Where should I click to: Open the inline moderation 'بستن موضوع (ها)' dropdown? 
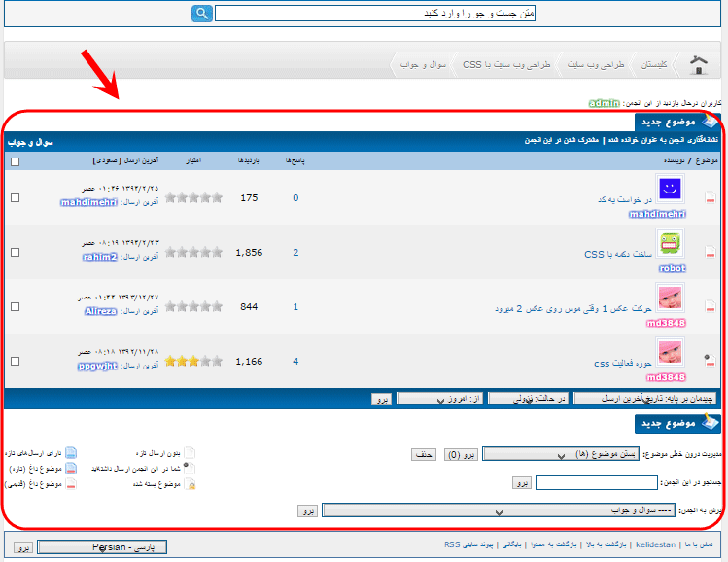pos(561,454)
